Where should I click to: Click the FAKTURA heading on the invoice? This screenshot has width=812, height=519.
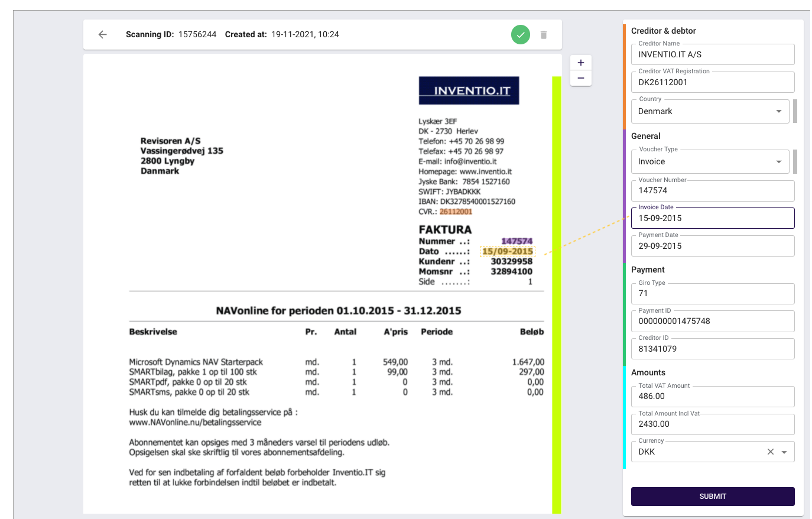(445, 229)
